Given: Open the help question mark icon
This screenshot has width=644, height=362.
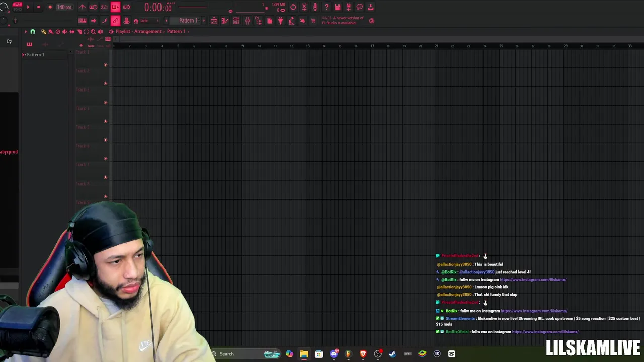Looking at the screenshot, I should point(326,7).
